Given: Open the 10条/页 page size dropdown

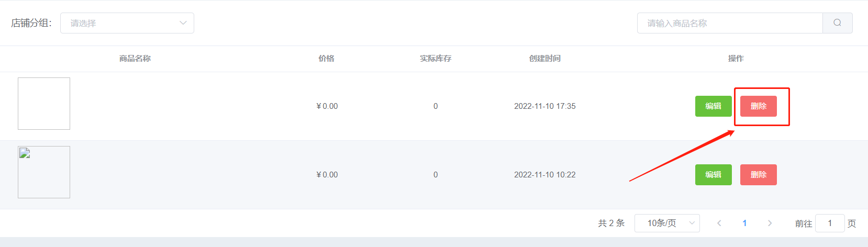Looking at the screenshot, I should coord(667,223).
